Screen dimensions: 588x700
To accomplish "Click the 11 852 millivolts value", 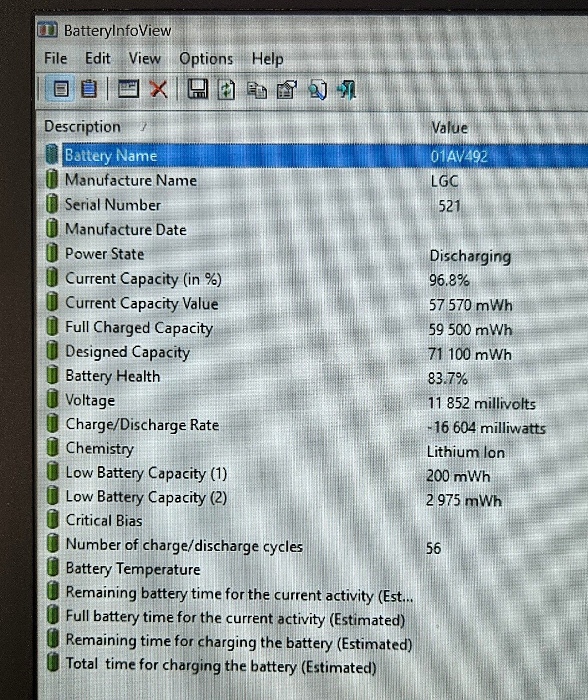I will pyautogui.click(x=481, y=403).
